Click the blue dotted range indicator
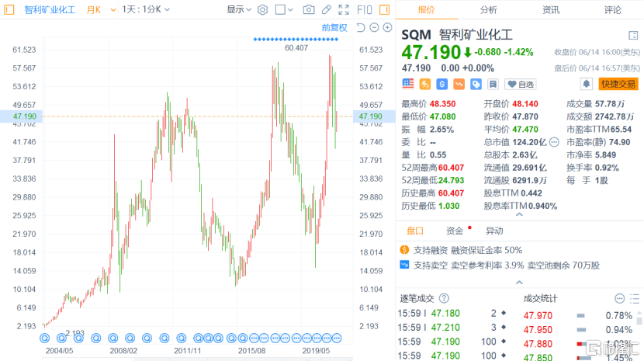This screenshot has width=644, height=361. click(296, 40)
